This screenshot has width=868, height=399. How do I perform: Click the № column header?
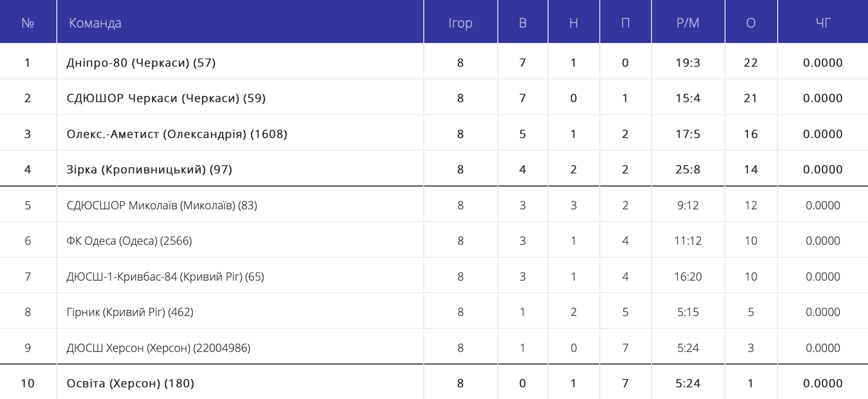click(x=28, y=23)
